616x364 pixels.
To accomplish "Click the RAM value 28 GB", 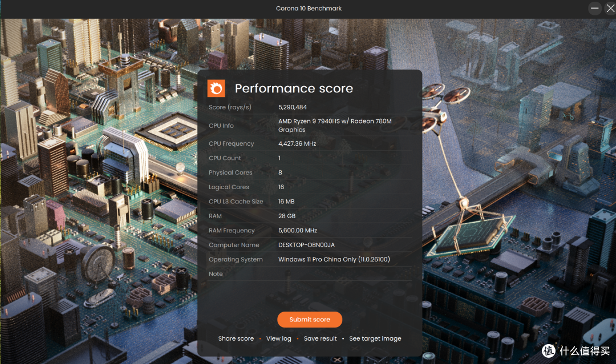I will pos(287,216).
